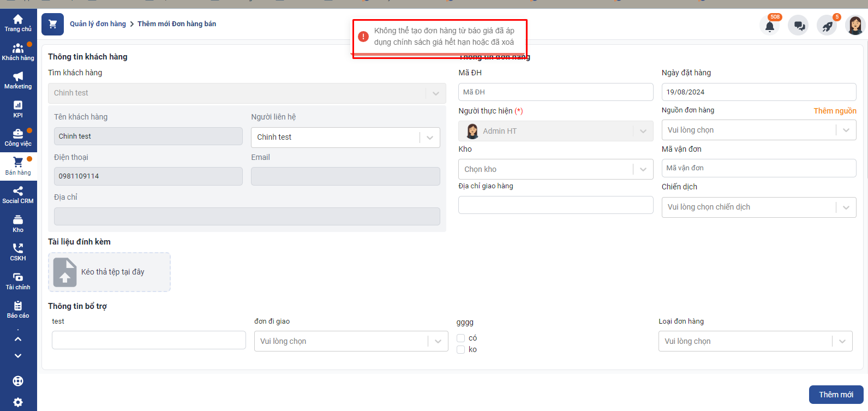The image size is (868, 411).
Task: Check the "ko" checkbox
Action: tap(461, 350)
